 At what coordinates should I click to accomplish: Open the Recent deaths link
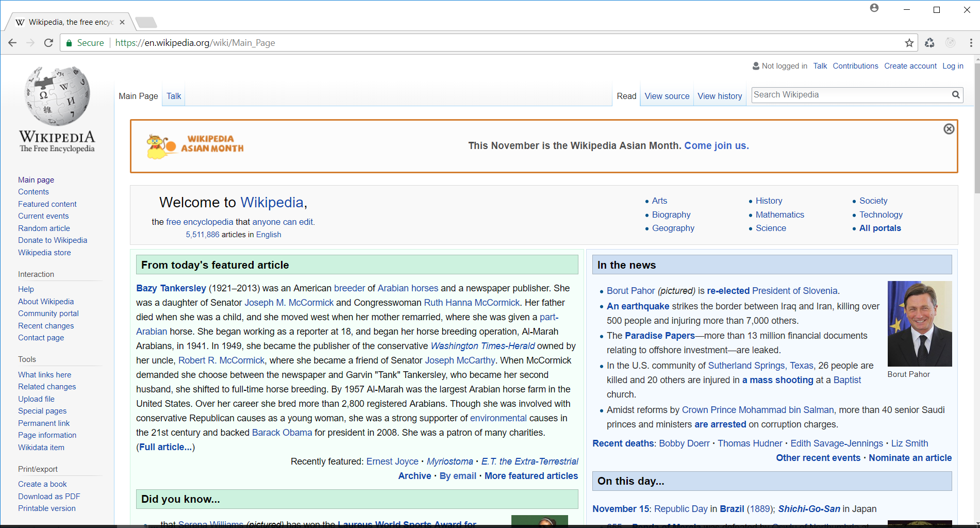point(623,443)
